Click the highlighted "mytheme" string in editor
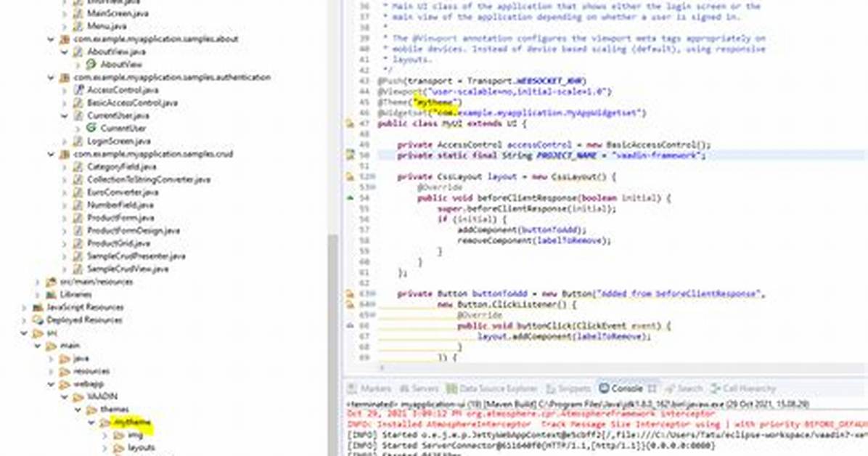The height and width of the screenshot is (456, 868). [x=438, y=102]
